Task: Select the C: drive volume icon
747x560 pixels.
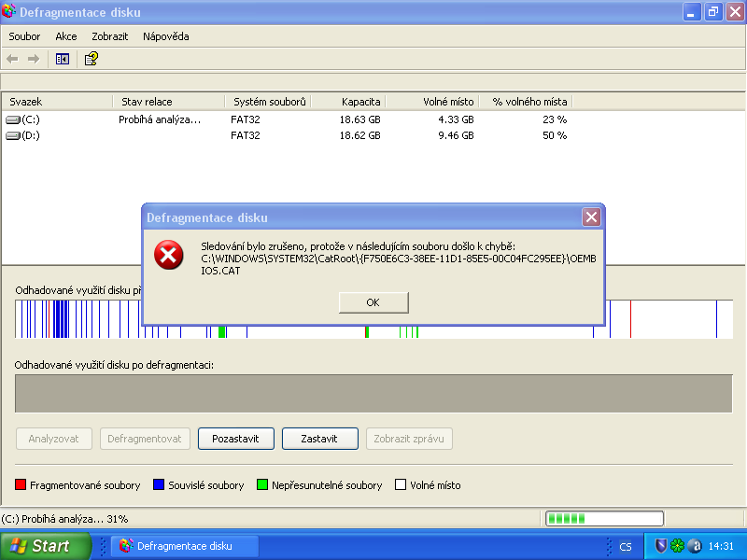Action: click(13, 119)
